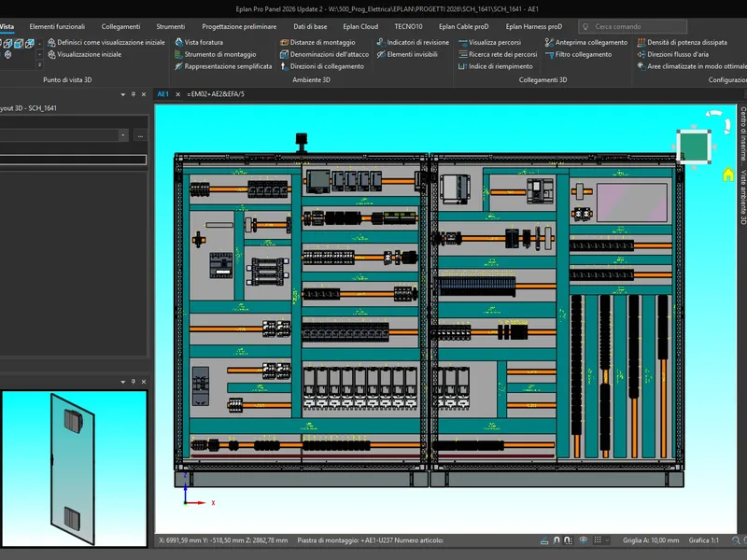Show the Indice di riempimento

pos(496,66)
